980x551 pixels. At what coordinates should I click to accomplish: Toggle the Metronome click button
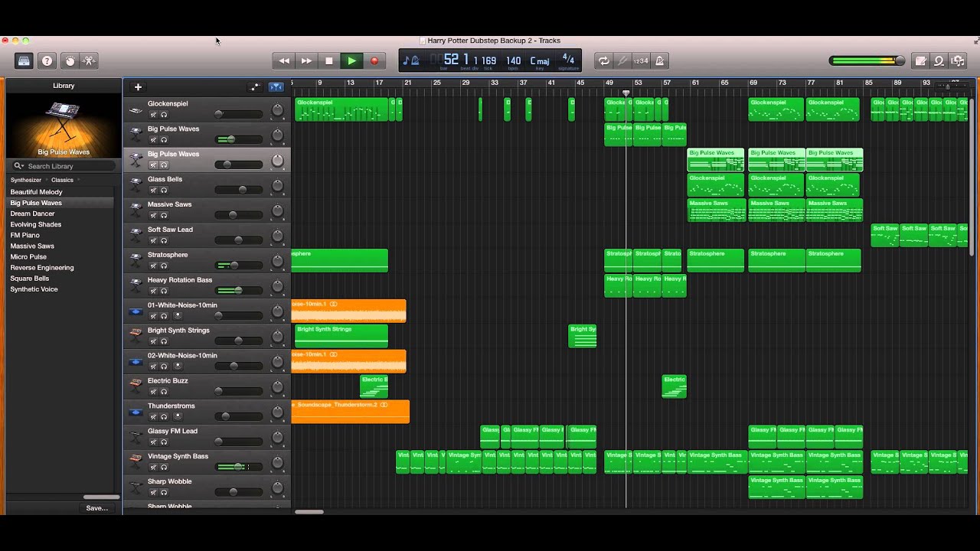point(659,61)
